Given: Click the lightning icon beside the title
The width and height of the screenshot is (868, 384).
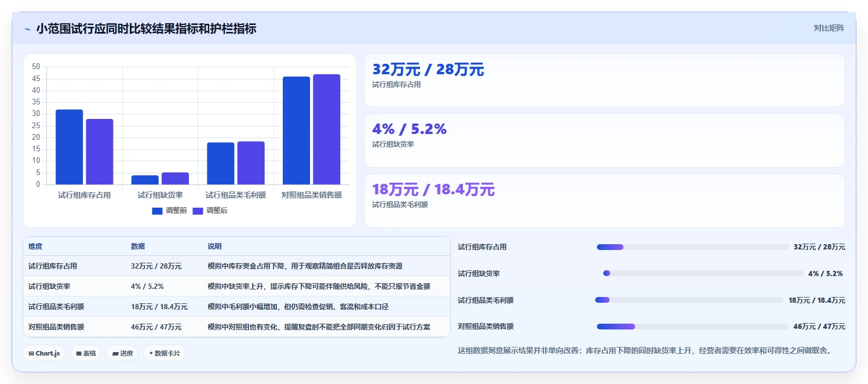Looking at the screenshot, I should (x=27, y=29).
